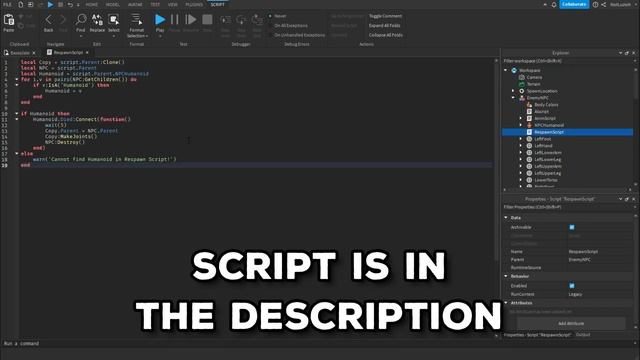Screen dimensions: 640x360
Task: Click Collapse All Folds action
Action: 386,35
